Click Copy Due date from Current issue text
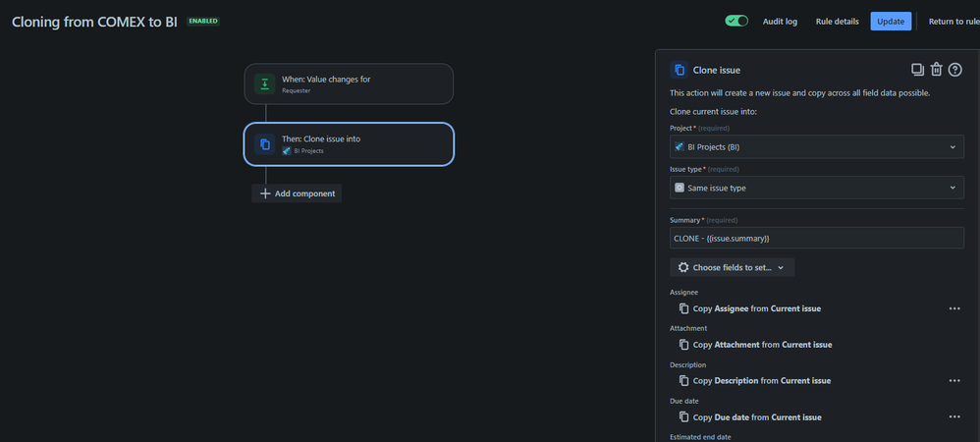This screenshot has width=980, height=442. tap(757, 417)
